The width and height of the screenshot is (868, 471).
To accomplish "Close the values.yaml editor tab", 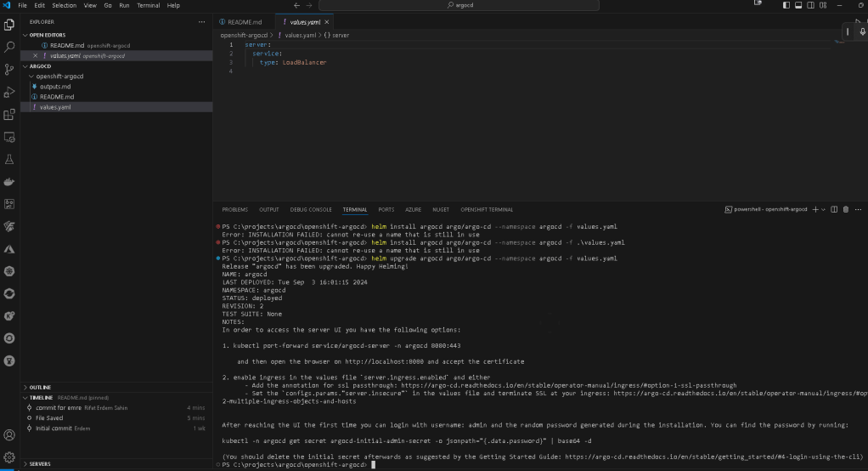I will pos(327,22).
